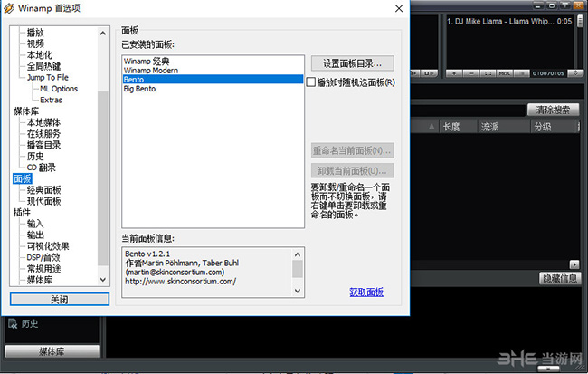
Task: Select Extras tree item
Action: tap(51, 100)
